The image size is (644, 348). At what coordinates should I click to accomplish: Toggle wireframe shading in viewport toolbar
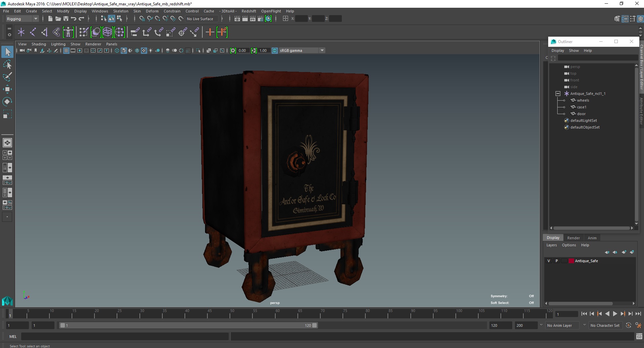pos(117,50)
